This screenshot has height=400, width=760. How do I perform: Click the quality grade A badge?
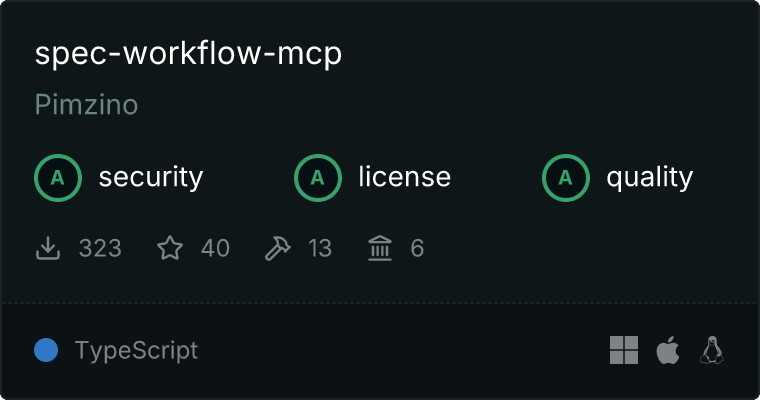(566, 178)
